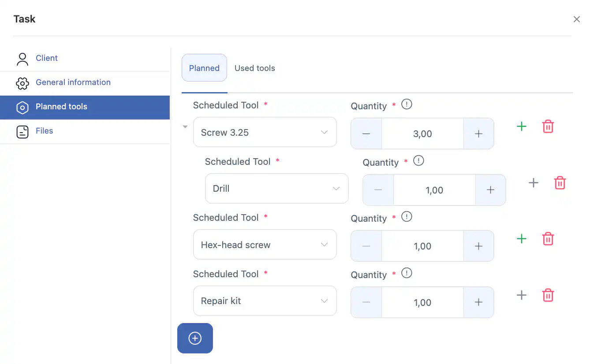This screenshot has width=590, height=364.
Task: Open General information section
Action: [73, 82]
